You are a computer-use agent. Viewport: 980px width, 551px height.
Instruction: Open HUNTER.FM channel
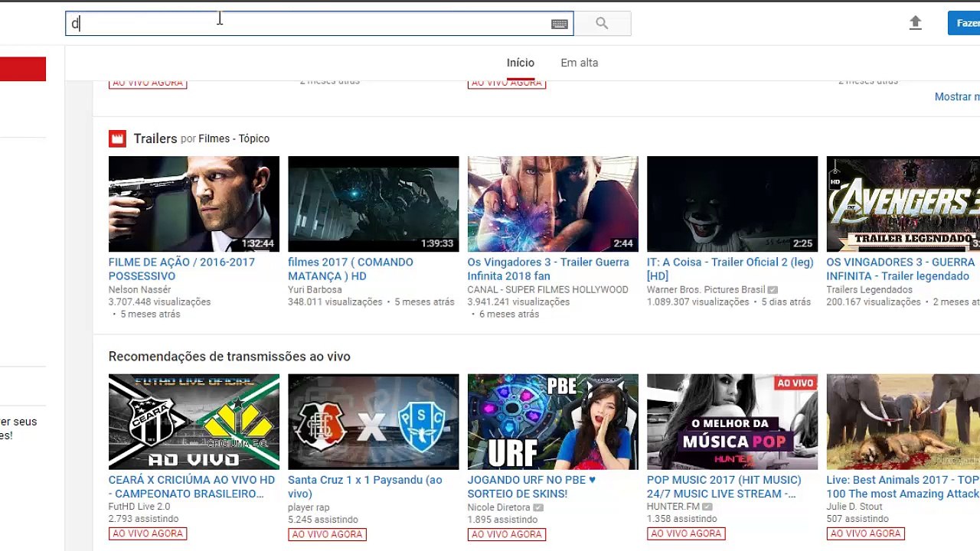(673, 507)
